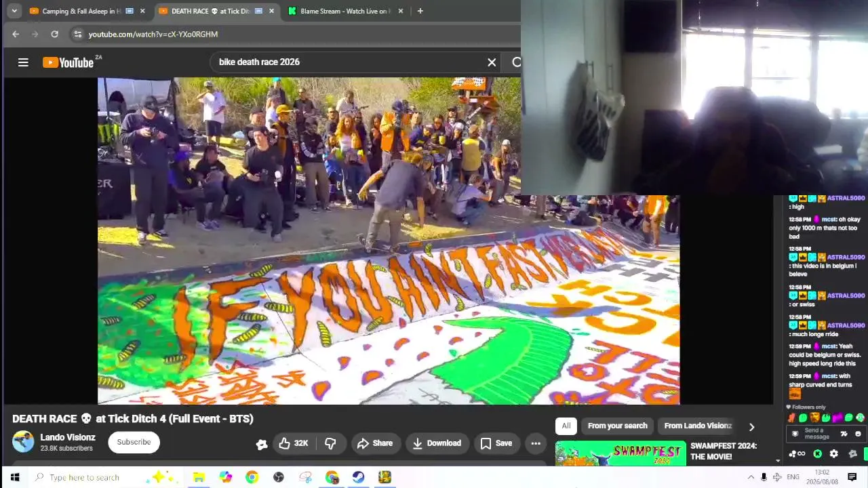This screenshot has width=868, height=488.
Task: Open Steam from the taskbar
Action: tap(358, 477)
